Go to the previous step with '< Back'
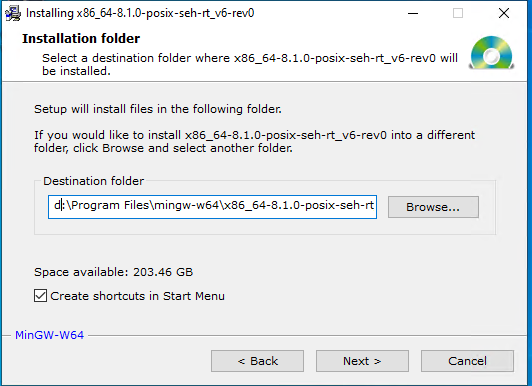 258,361
